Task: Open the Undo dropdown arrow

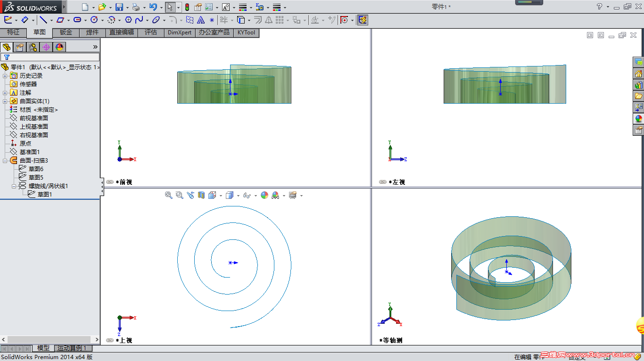Action: click(x=161, y=8)
